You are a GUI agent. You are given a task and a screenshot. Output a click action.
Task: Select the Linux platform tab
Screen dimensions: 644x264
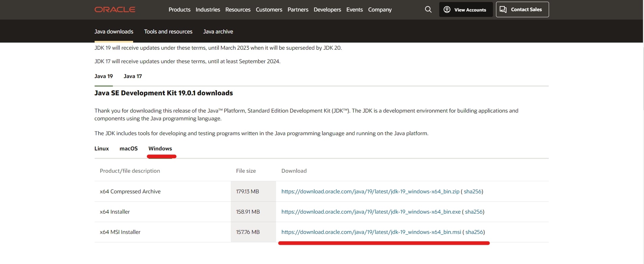[102, 148]
